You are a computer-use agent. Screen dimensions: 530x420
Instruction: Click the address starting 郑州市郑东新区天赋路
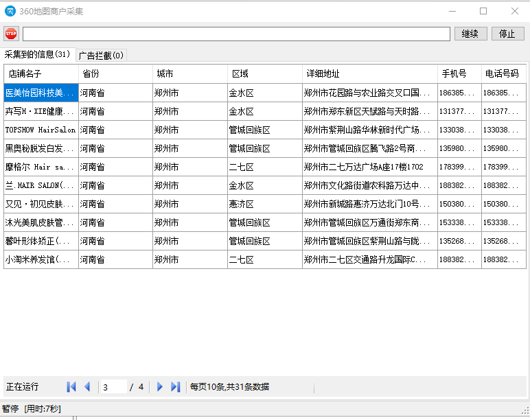pyautogui.click(x=370, y=111)
